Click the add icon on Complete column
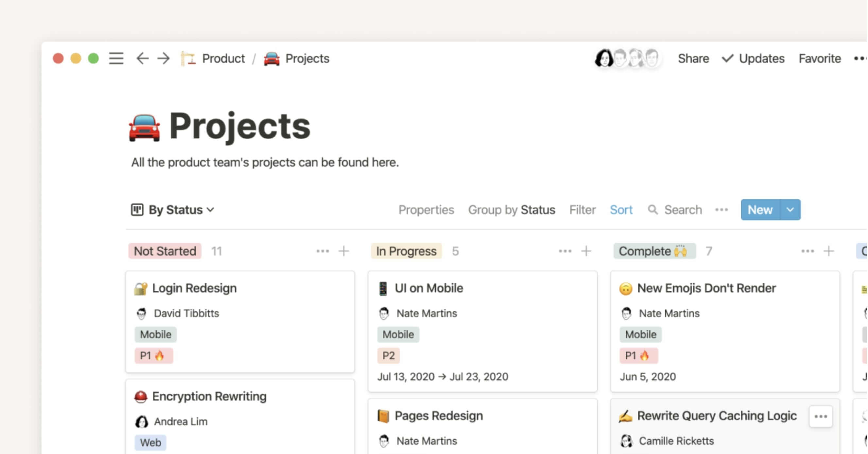The height and width of the screenshot is (454, 868). [829, 251]
